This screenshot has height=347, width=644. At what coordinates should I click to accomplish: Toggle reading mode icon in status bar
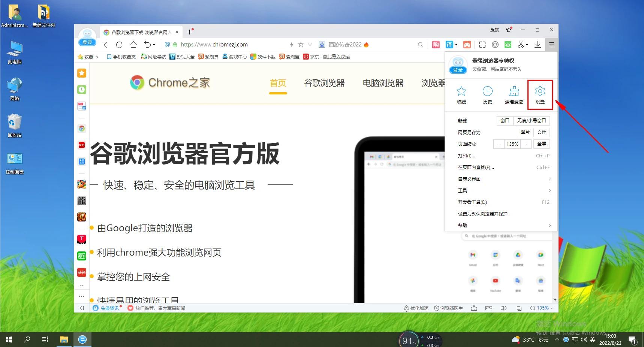pos(488,308)
